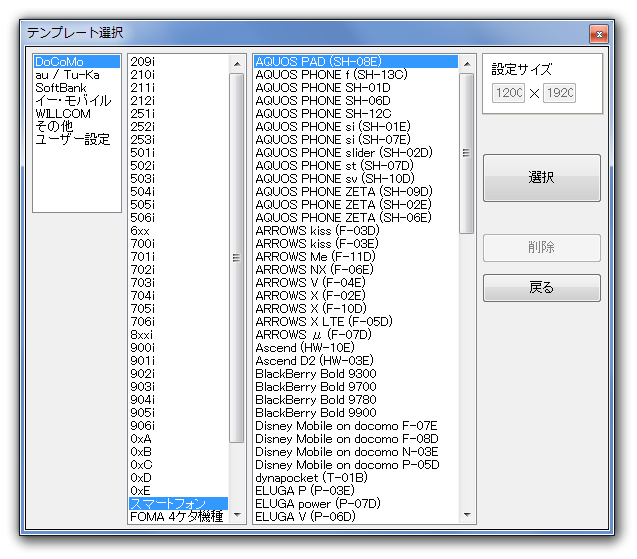Select その他 in the carrier list
637x559 pixels.
tap(77, 127)
